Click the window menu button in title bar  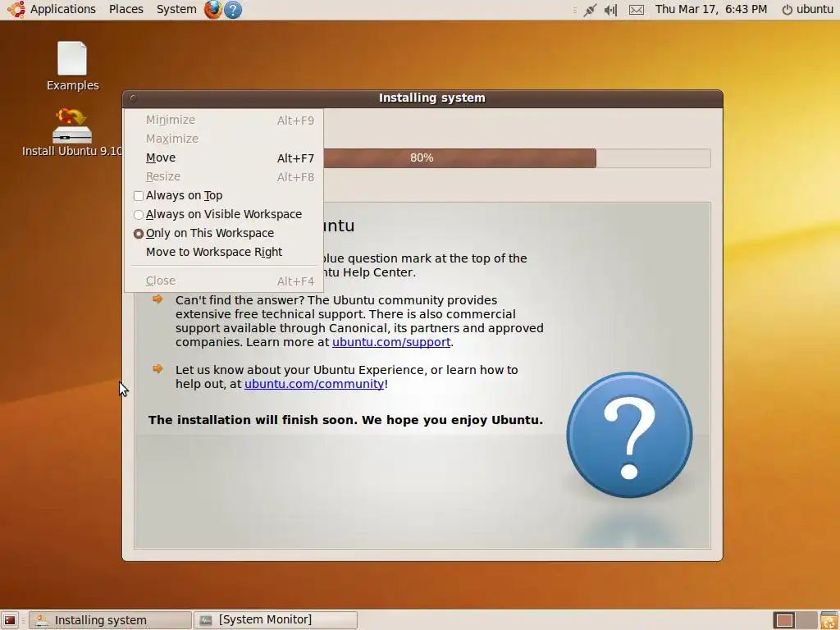point(134,98)
